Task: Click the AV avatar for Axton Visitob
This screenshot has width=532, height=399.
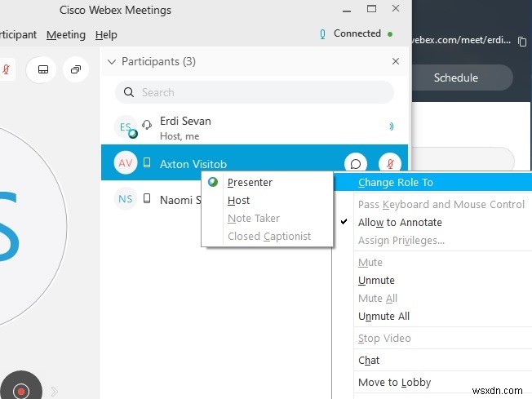Action: click(125, 163)
